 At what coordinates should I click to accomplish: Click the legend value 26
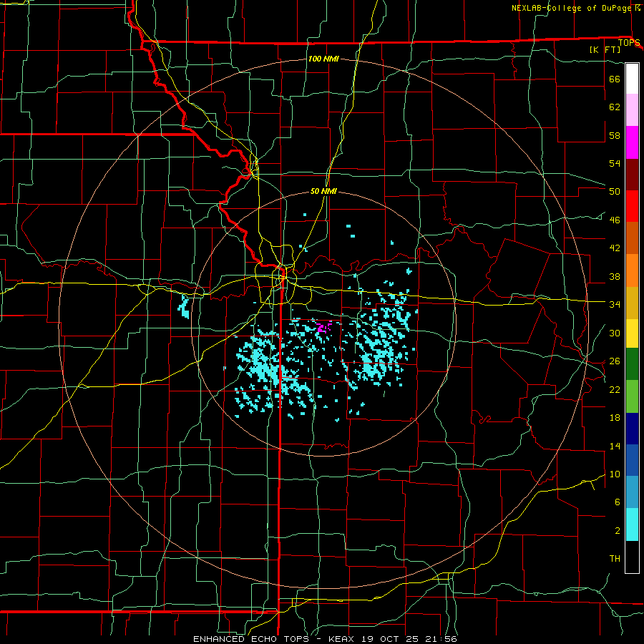(x=615, y=361)
